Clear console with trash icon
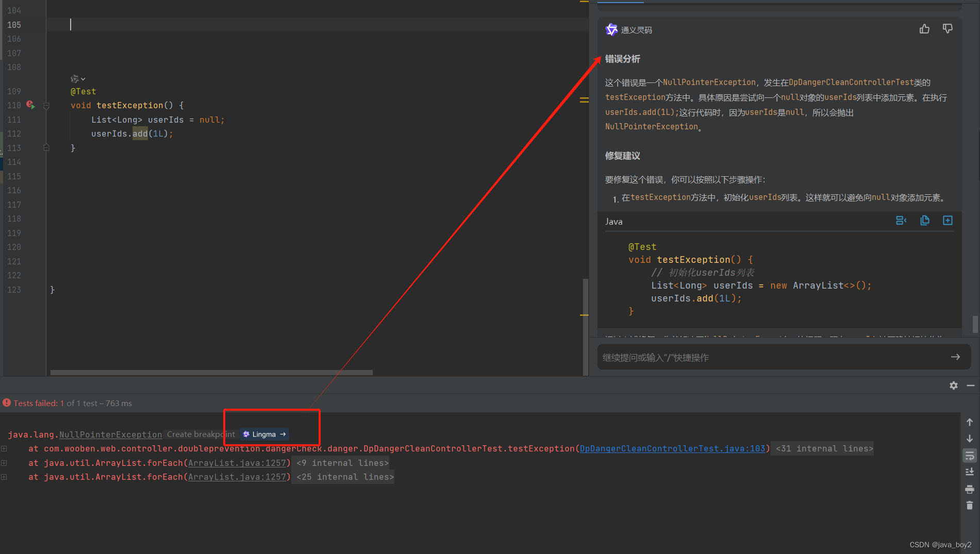This screenshot has width=980, height=554. click(x=970, y=506)
